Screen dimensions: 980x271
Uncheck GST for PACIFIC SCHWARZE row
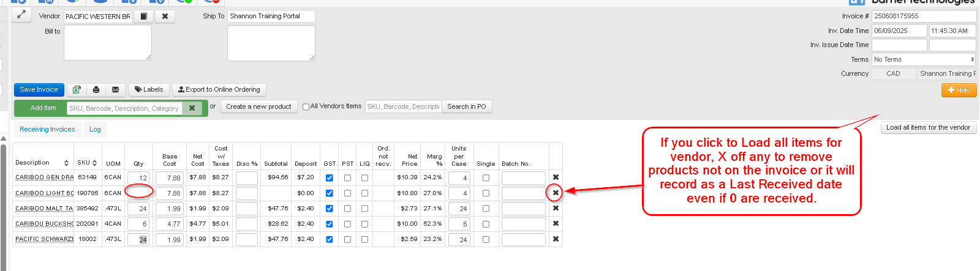[330, 239]
